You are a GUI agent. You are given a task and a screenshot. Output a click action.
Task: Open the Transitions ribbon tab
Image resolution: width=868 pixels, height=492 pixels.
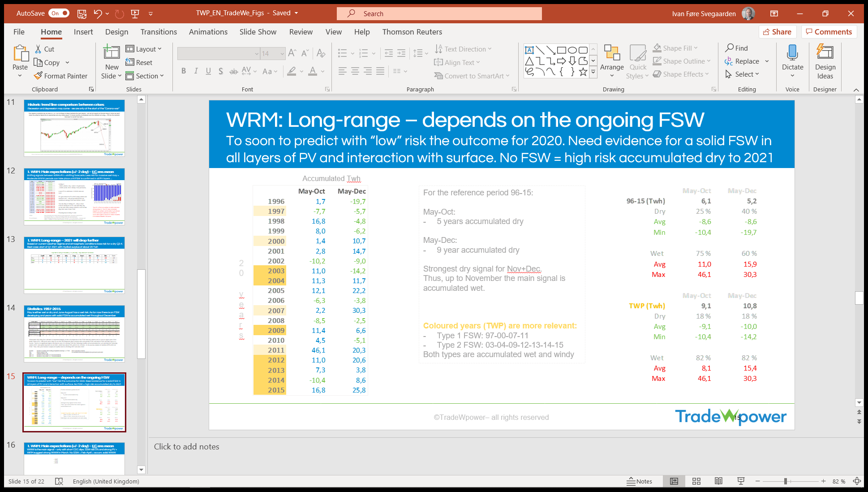159,32
